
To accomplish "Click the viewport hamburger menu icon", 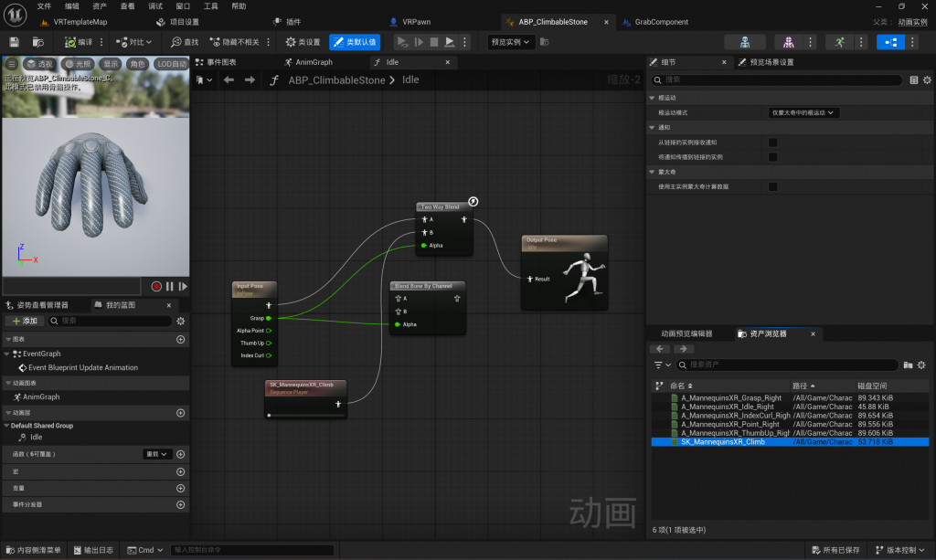I will tap(12, 64).
